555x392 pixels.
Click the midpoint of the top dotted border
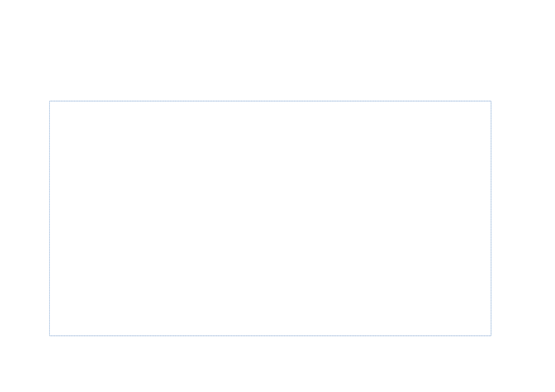(270, 101)
